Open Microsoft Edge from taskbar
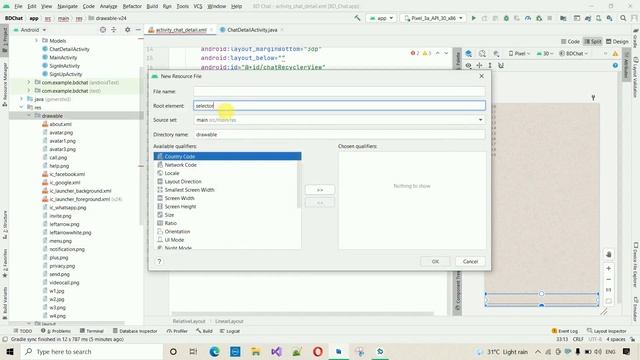This screenshot has height=360, width=640. (x=214, y=351)
